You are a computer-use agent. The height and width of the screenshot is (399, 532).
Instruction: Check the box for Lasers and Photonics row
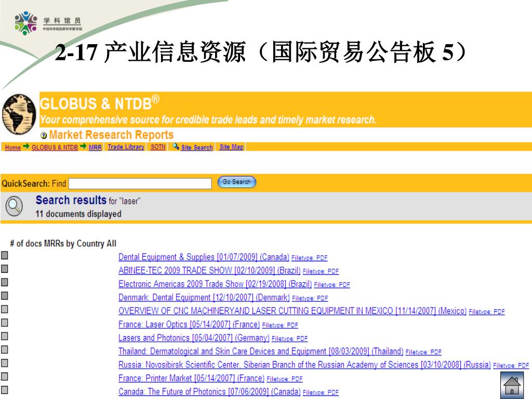[4, 336]
